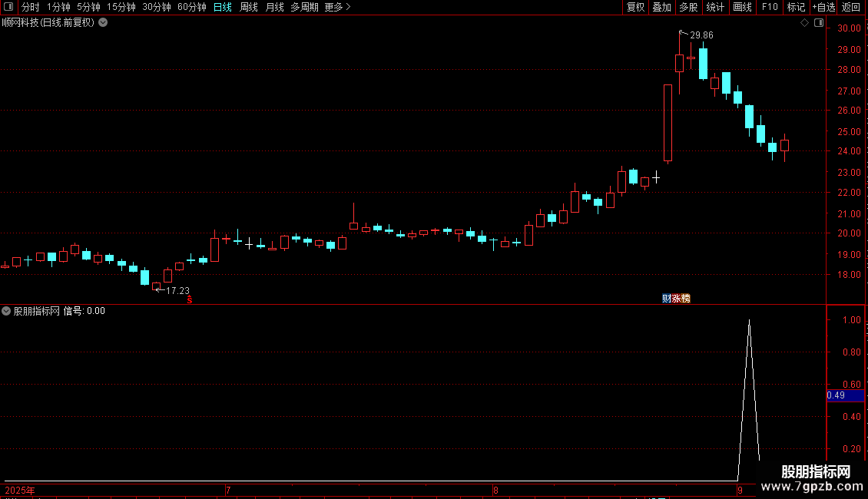Click the indicator signal spike peak
The height and width of the screenshot is (499, 868).
coord(750,321)
